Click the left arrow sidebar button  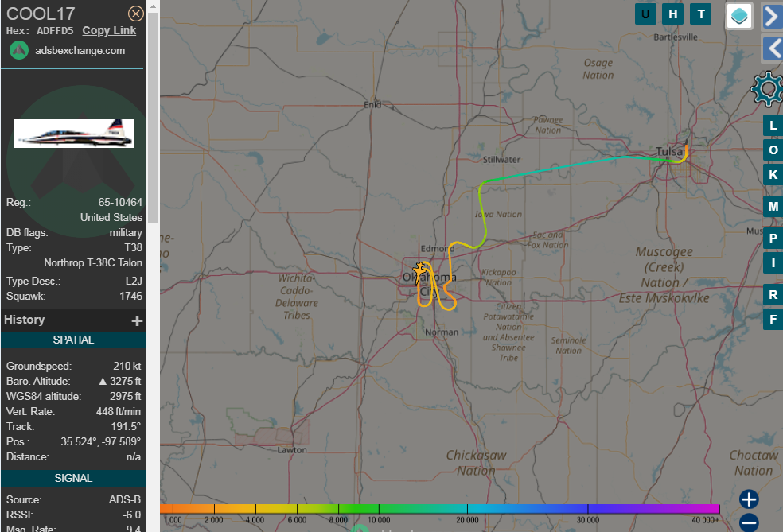pyautogui.click(x=773, y=49)
